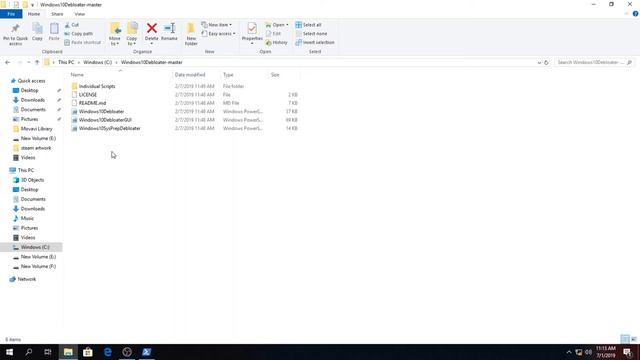The image size is (640, 360).
Task: Click Edit in the Open group
Action: [273, 33]
